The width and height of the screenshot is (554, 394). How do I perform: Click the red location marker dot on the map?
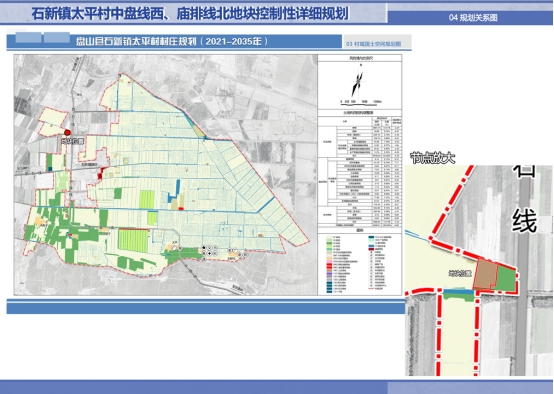pyautogui.click(x=67, y=133)
